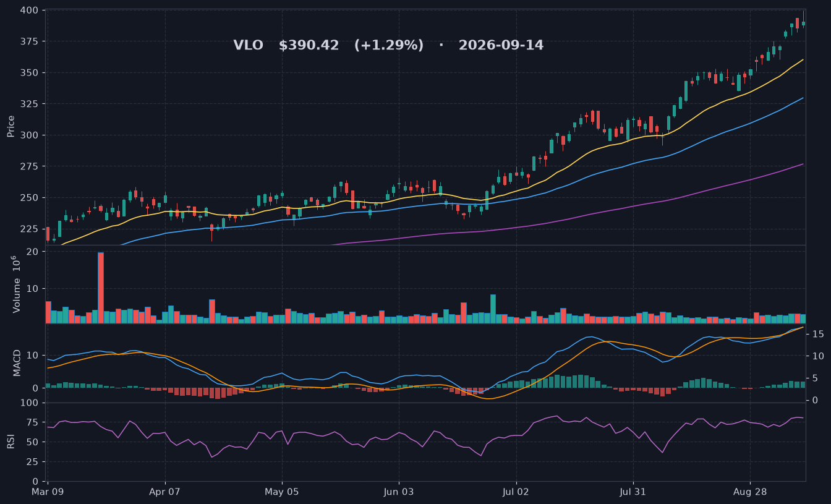The height and width of the screenshot is (504, 831).
Task: Click the 20 volume axis tick
Action: tap(33, 252)
